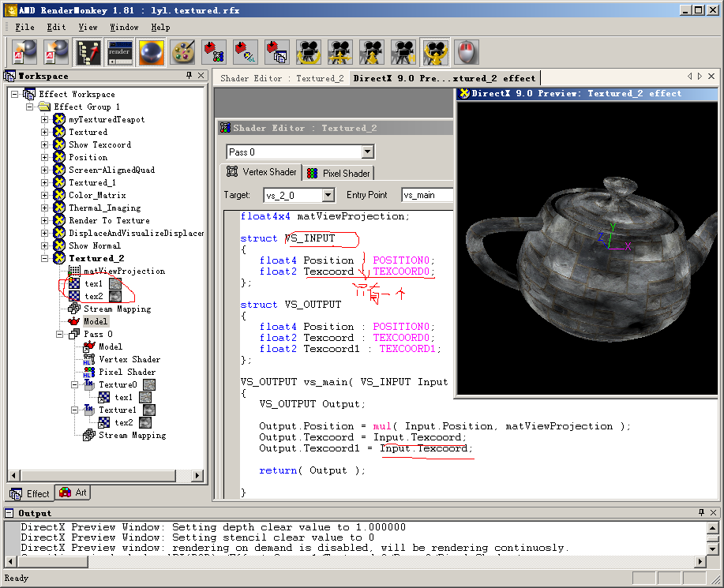Click the Entry Point vs_main field
The height and width of the screenshot is (588, 724).
click(427, 195)
